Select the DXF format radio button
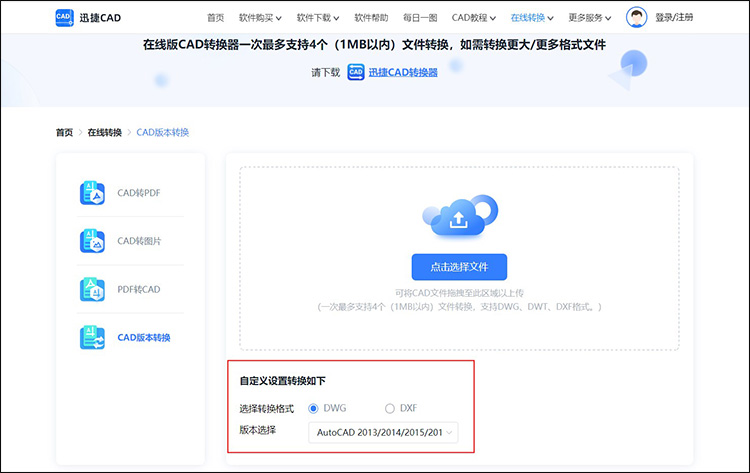The image size is (750, 473). [390, 408]
